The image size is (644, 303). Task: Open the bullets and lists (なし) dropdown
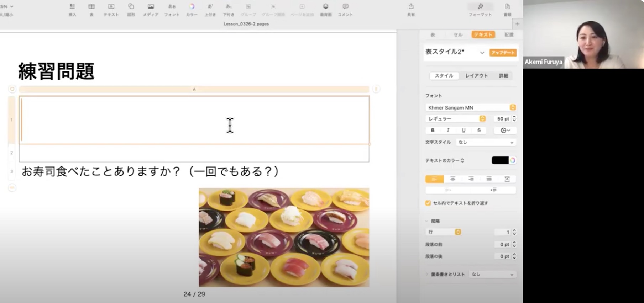coord(492,275)
